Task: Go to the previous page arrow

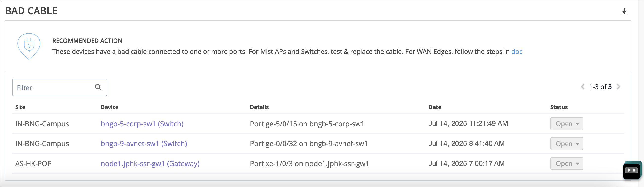Action: 583,87
